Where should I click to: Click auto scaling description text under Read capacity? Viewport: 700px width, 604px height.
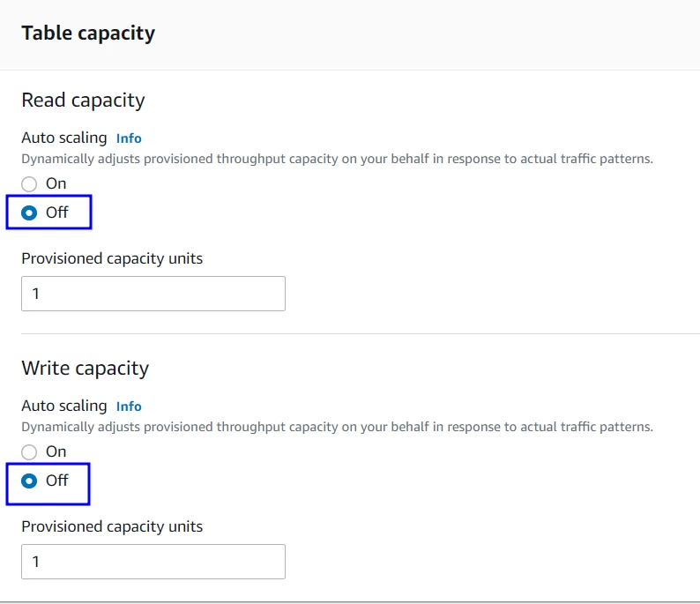[337, 160]
